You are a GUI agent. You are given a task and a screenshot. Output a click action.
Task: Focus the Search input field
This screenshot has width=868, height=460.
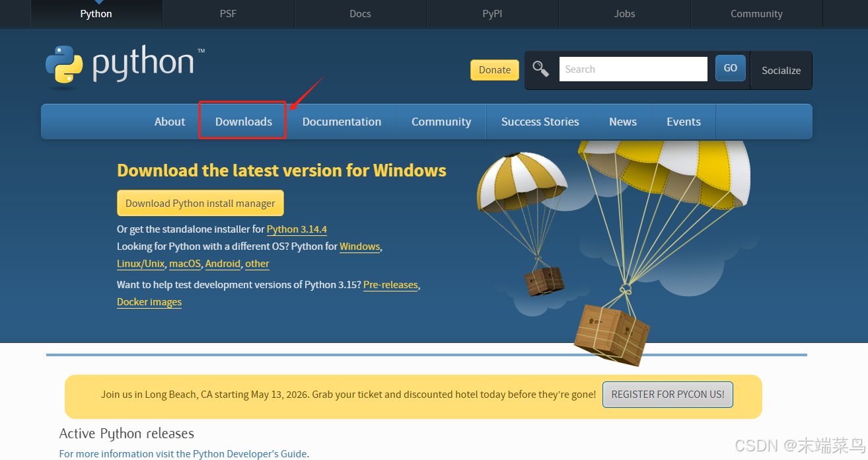633,69
